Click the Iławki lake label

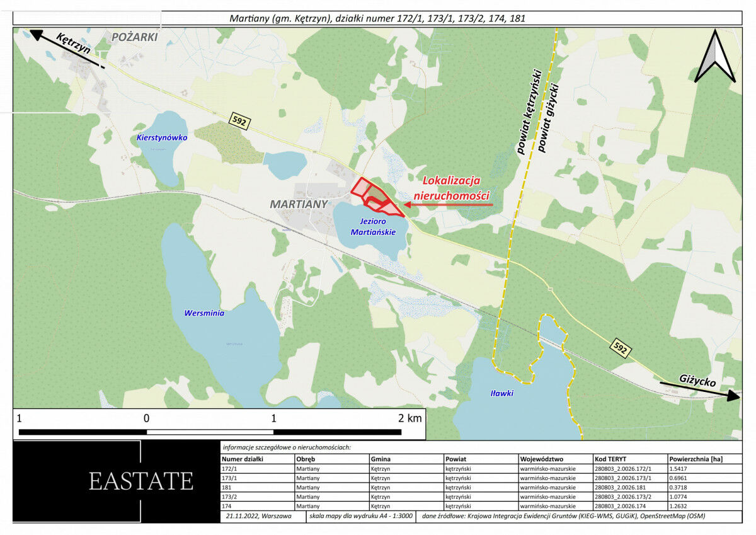point(501,393)
